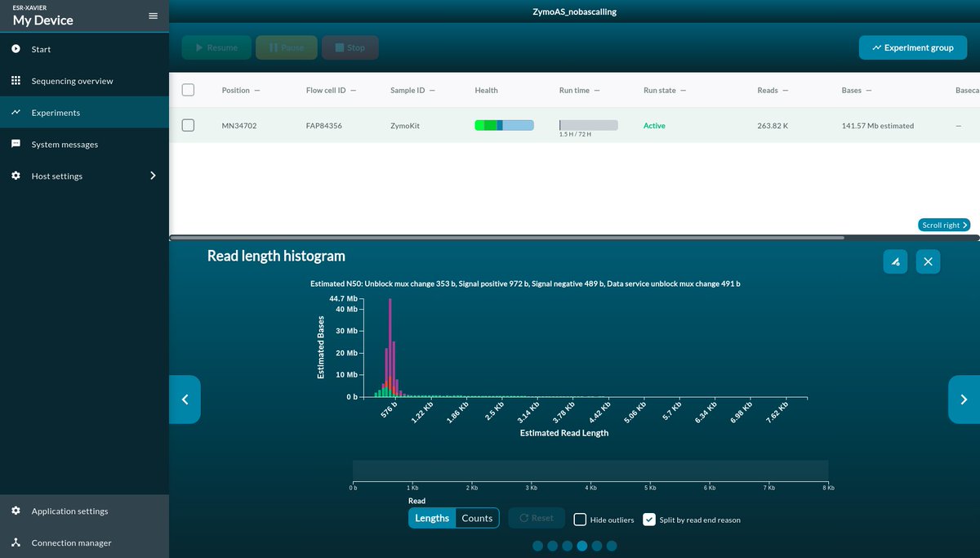Click the read length range slider track

click(x=590, y=470)
